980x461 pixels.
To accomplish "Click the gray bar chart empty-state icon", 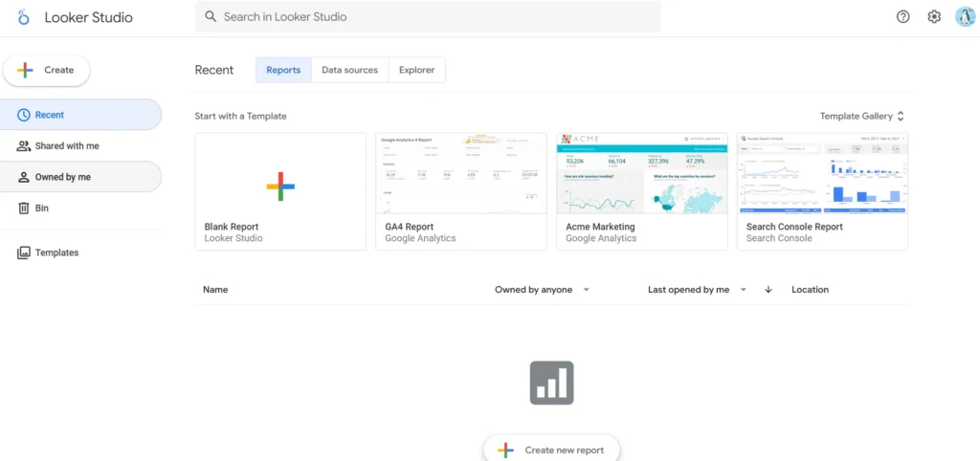I will point(551,383).
